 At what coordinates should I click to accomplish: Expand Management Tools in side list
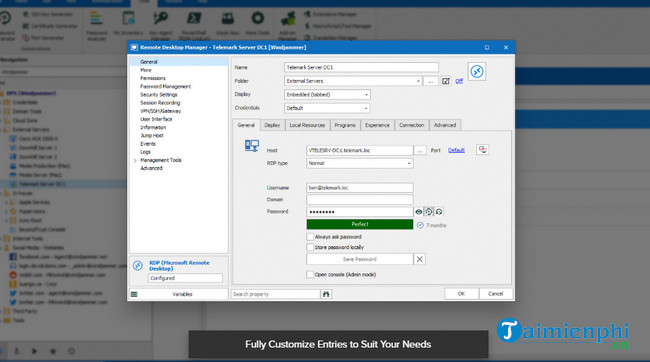(x=135, y=160)
